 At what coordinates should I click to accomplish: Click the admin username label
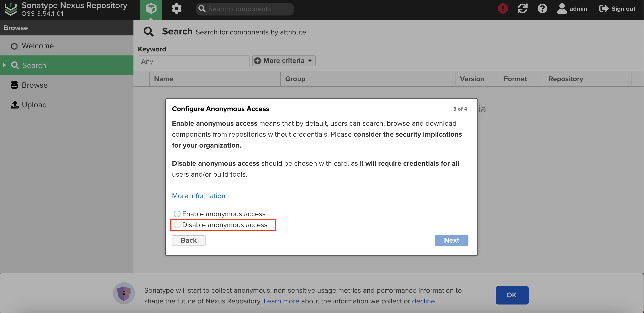(x=578, y=9)
